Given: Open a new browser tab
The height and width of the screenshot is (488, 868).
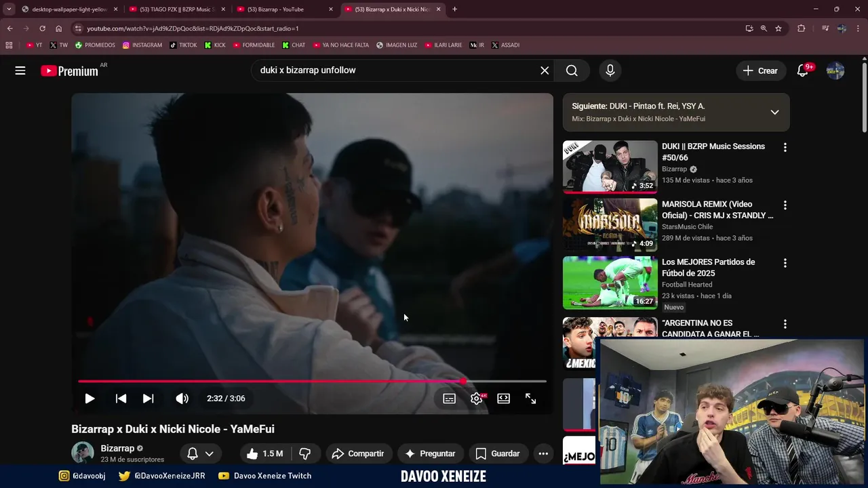Looking at the screenshot, I should pyautogui.click(x=454, y=9).
